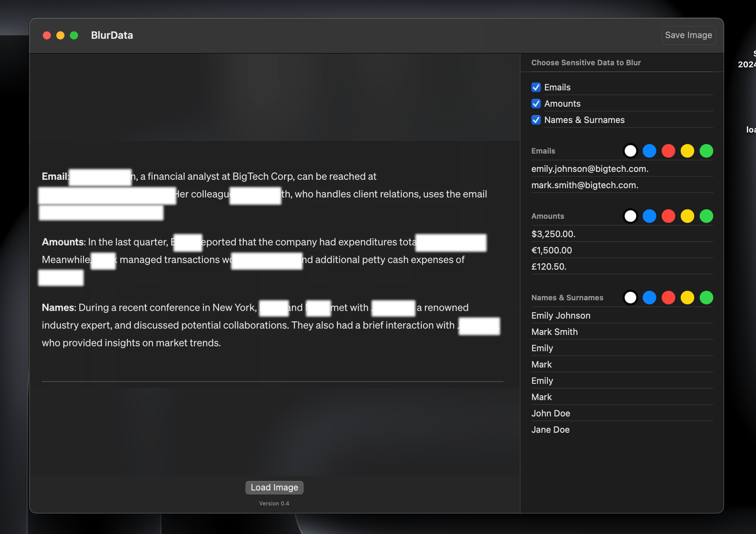
Task: Select emily.johnson@bigtech.com in Emails list
Action: (x=589, y=169)
